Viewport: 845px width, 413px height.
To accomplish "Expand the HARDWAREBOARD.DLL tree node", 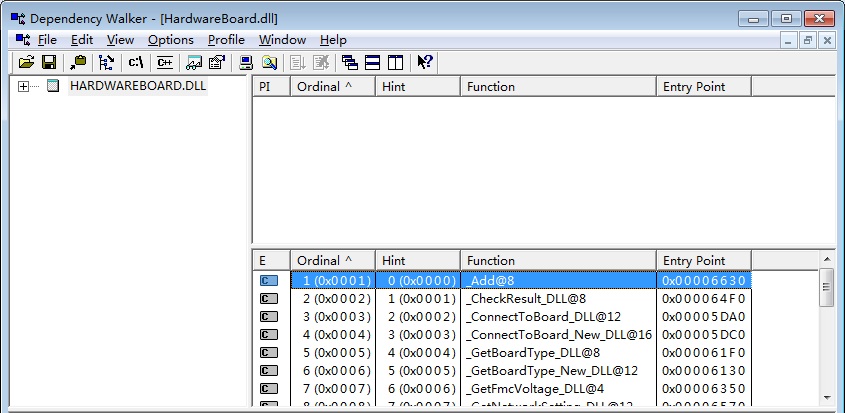I will click(x=23, y=86).
